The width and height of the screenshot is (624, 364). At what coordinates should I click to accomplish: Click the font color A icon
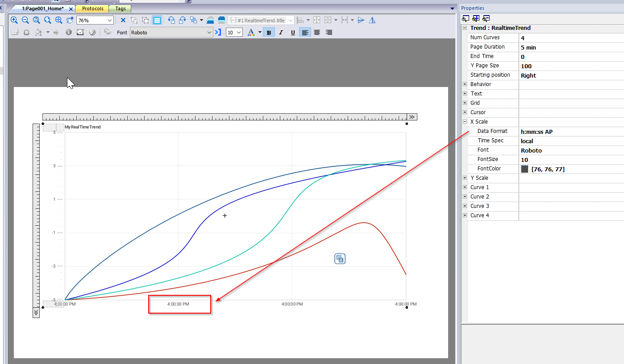(251, 32)
